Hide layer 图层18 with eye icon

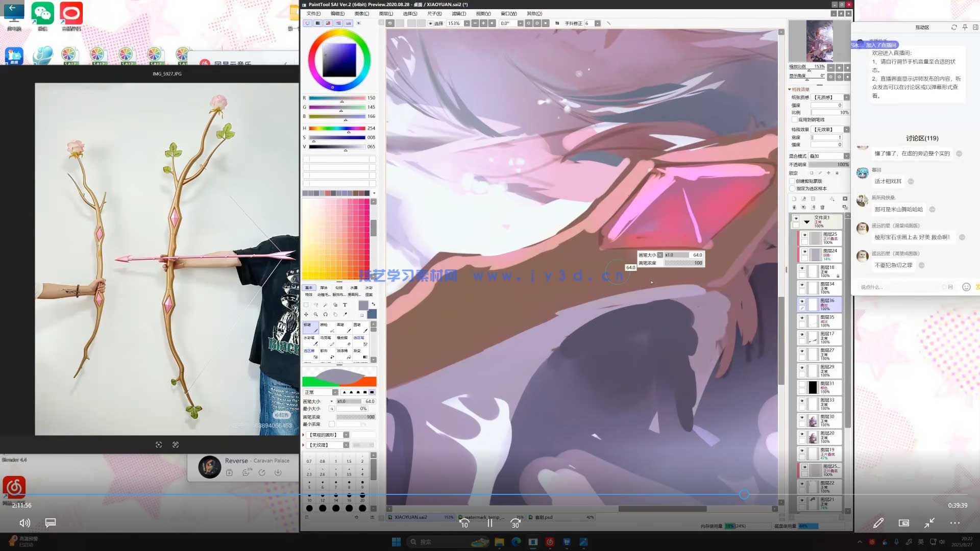click(802, 268)
